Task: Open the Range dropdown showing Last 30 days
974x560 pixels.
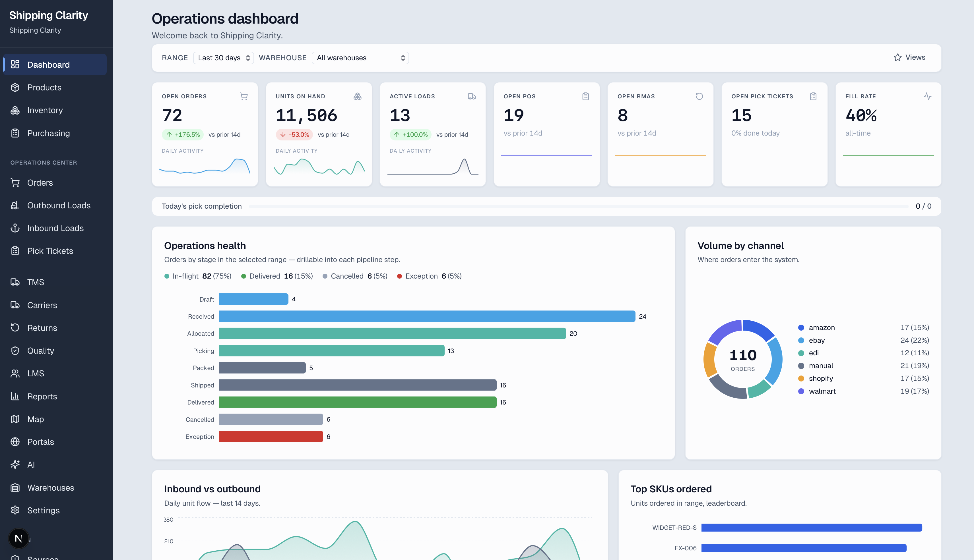Action: tap(224, 58)
